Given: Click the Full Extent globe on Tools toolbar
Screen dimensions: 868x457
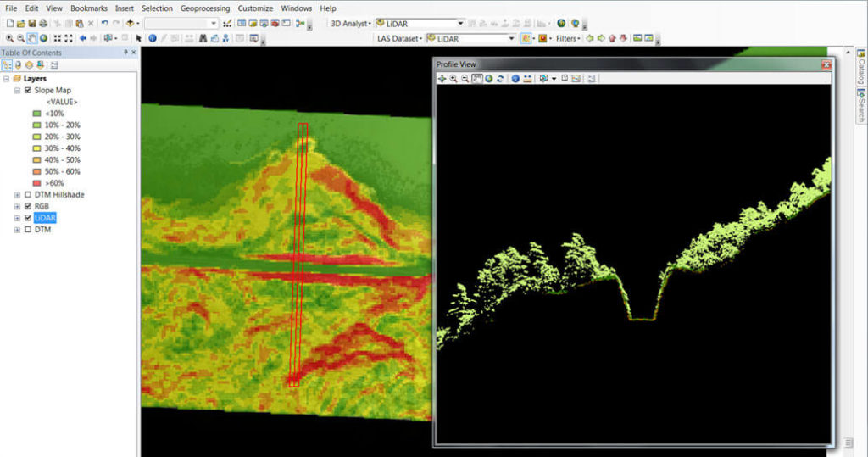Looking at the screenshot, I should 43,38.
